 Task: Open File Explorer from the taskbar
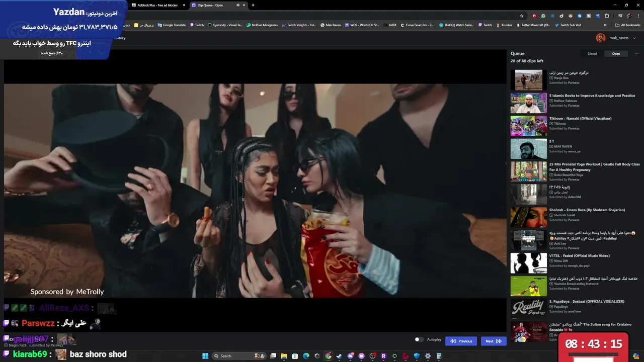[x=284, y=356]
